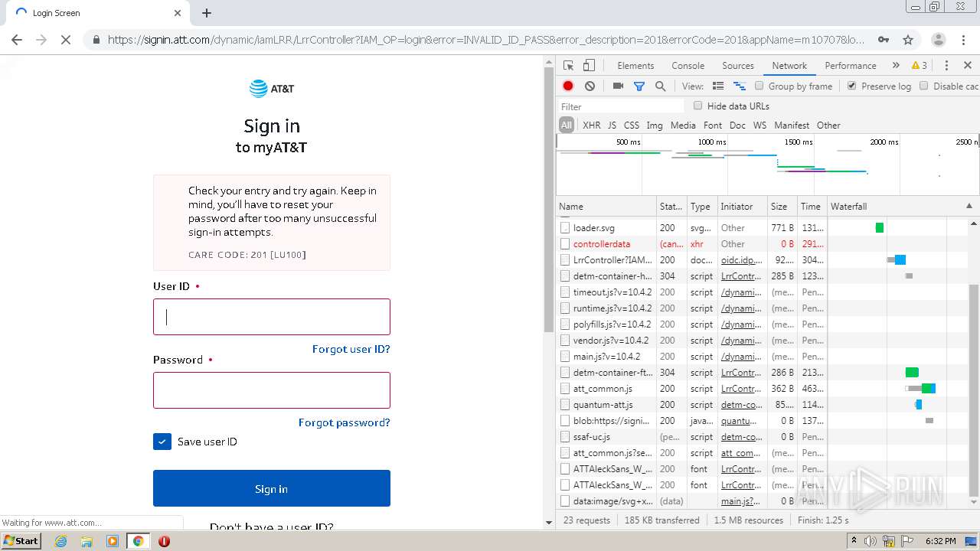Stop recording network log red button

[568, 86]
